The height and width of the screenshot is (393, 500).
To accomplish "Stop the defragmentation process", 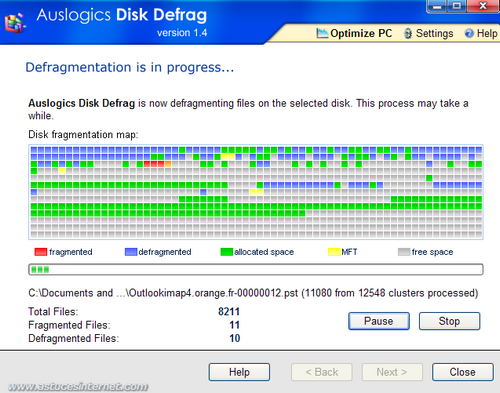I will click(x=449, y=321).
